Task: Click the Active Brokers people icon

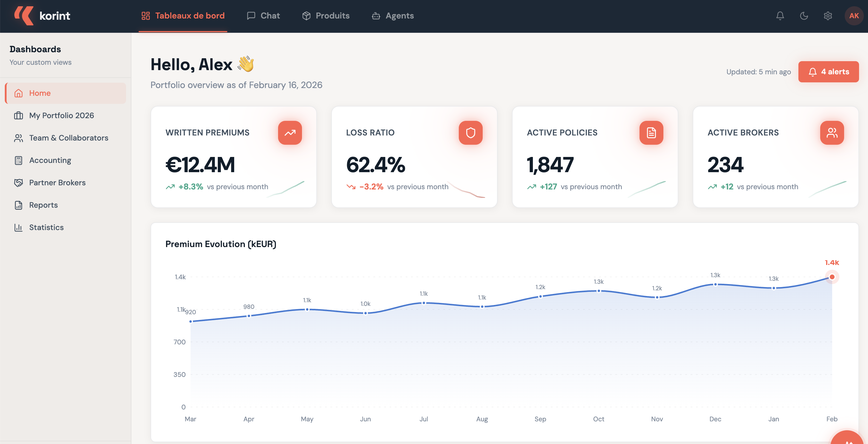Action: point(832,132)
